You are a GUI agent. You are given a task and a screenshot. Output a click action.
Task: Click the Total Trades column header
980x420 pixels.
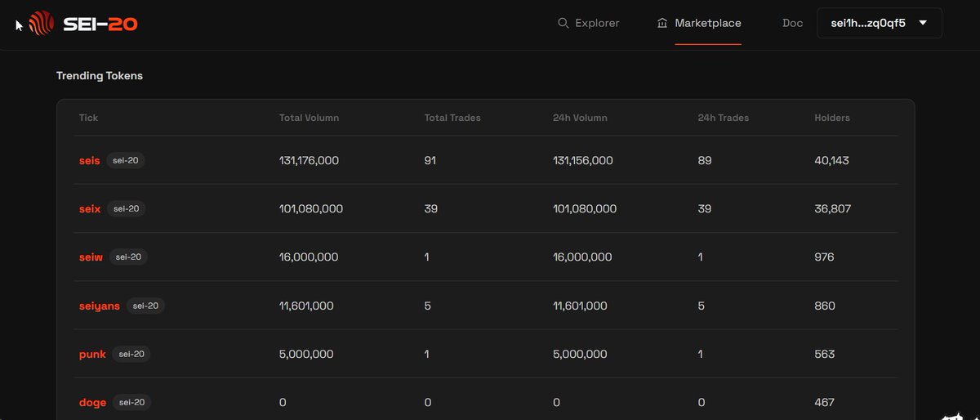point(452,118)
